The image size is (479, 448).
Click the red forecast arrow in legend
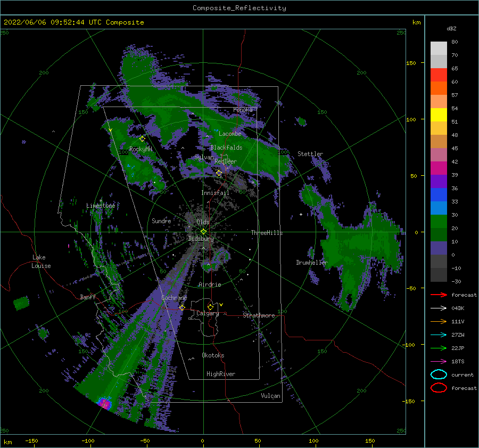pos(439,295)
